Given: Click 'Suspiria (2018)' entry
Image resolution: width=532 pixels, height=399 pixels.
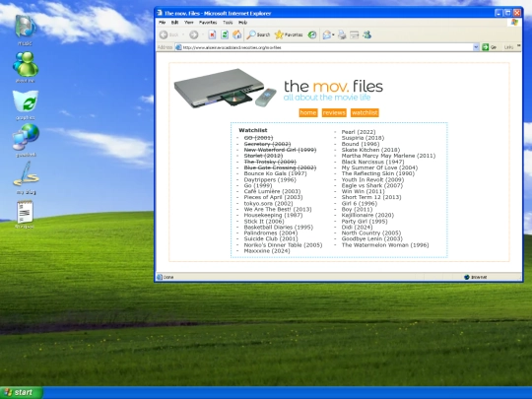Looking at the screenshot, I should coord(363,138).
